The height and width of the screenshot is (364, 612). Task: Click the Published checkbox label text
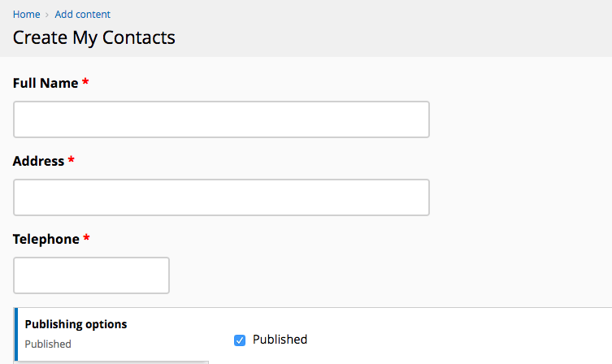280,340
